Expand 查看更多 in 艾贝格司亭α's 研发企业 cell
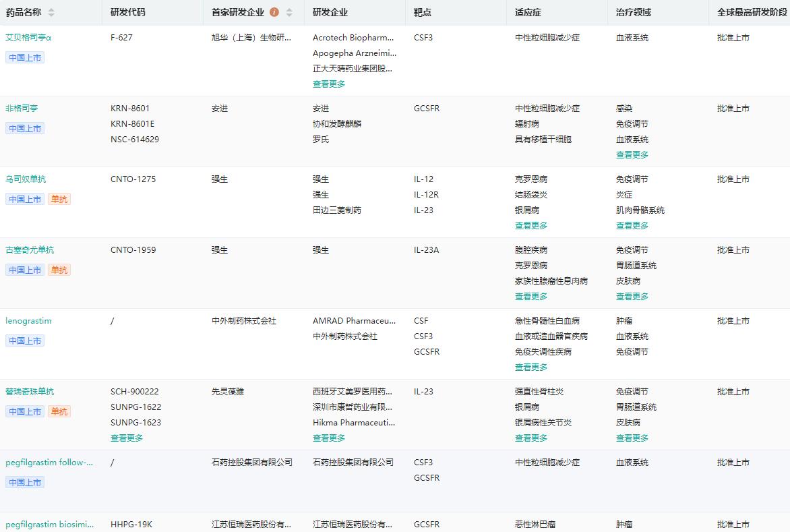Screen dimensions: 790x532 (x=328, y=84)
